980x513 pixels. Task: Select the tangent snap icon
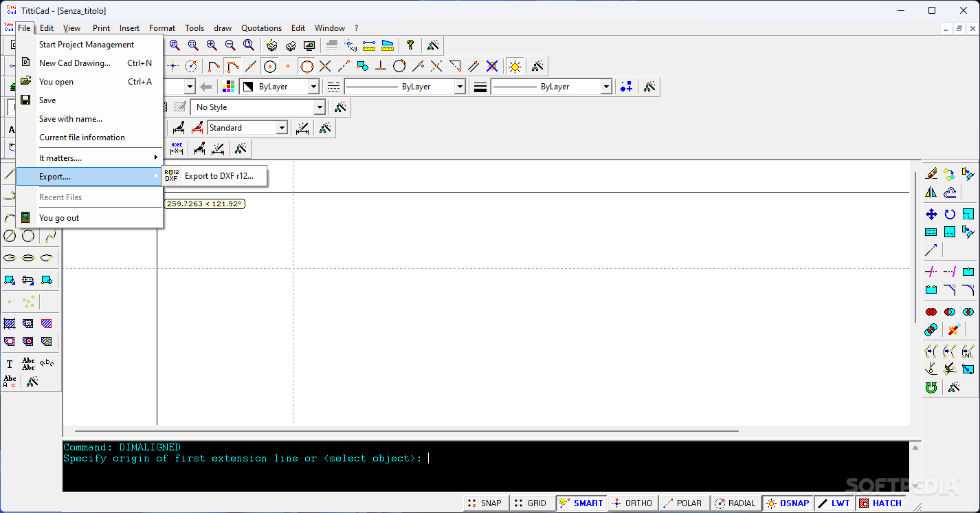point(399,66)
